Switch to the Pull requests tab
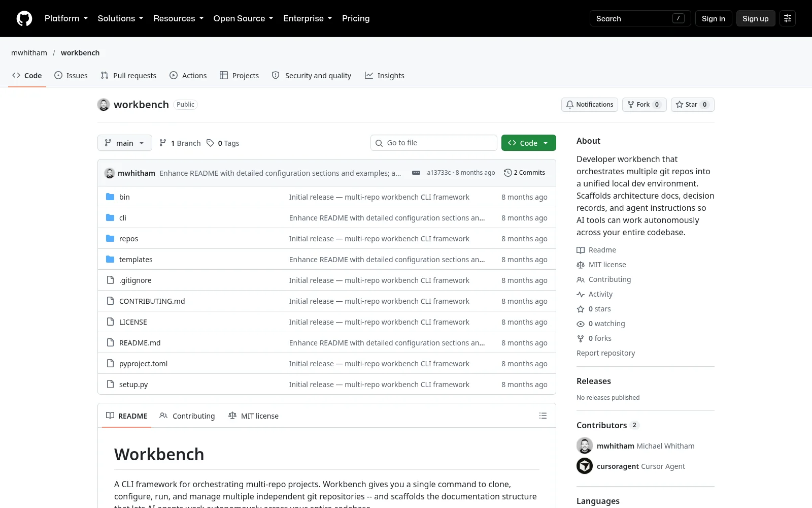Screen dimensions: 812x508 [x=128, y=76]
